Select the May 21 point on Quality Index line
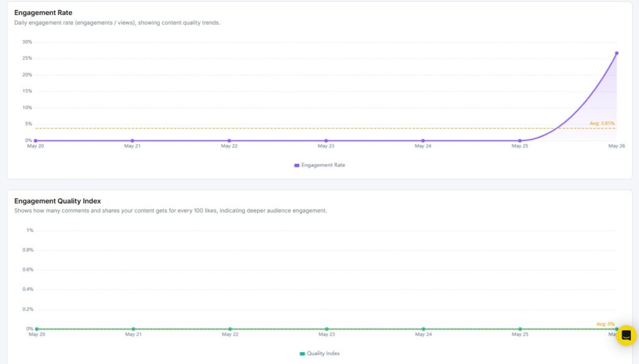Image resolution: width=639 pixels, height=364 pixels. [134, 329]
